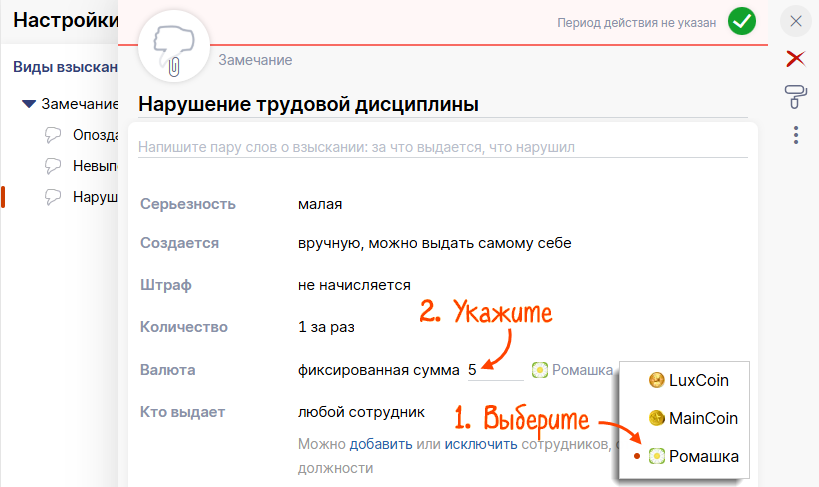Open the three-dot more options menu
Screen dimensions: 819x487
click(796, 134)
